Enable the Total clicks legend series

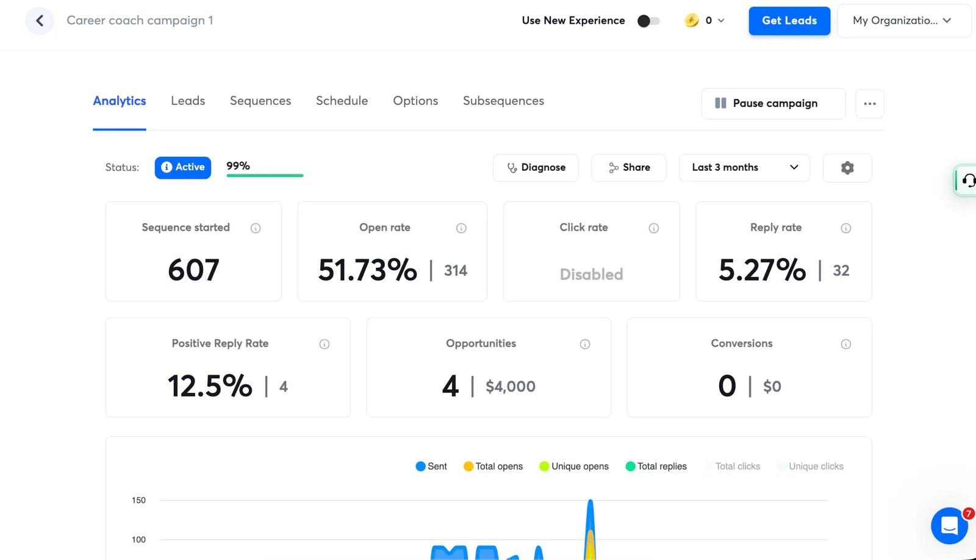tap(732, 466)
